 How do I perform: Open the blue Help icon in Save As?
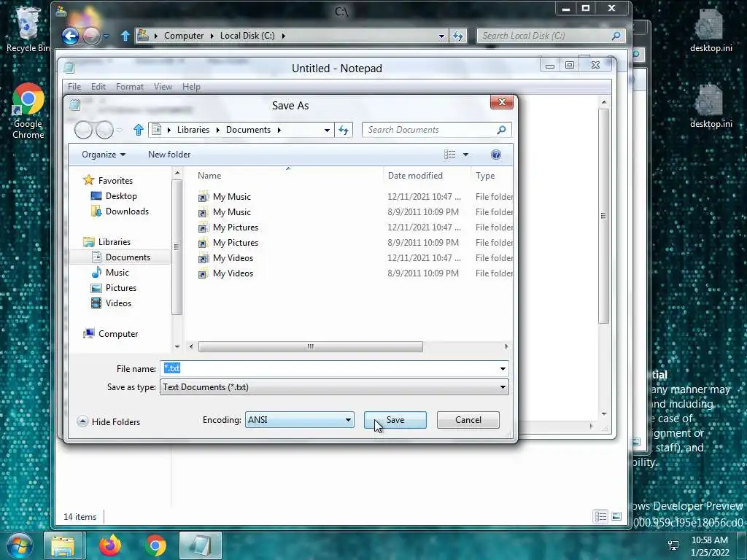[x=496, y=155]
